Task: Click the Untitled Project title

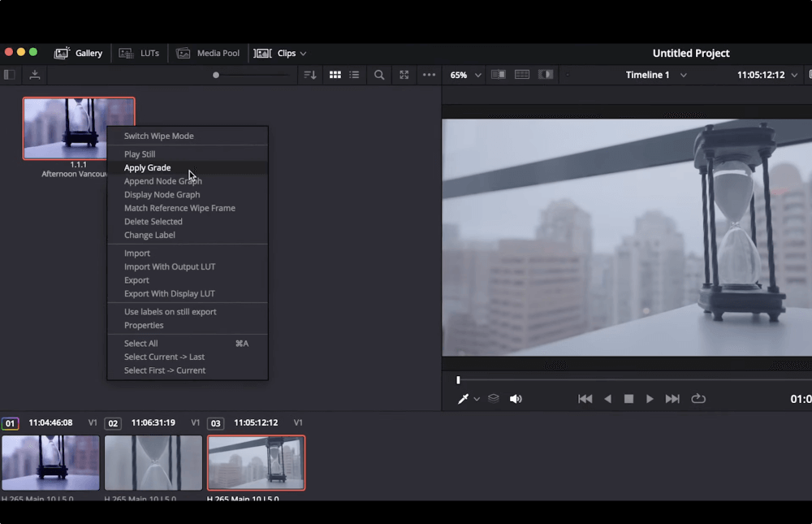Action: coord(691,53)
